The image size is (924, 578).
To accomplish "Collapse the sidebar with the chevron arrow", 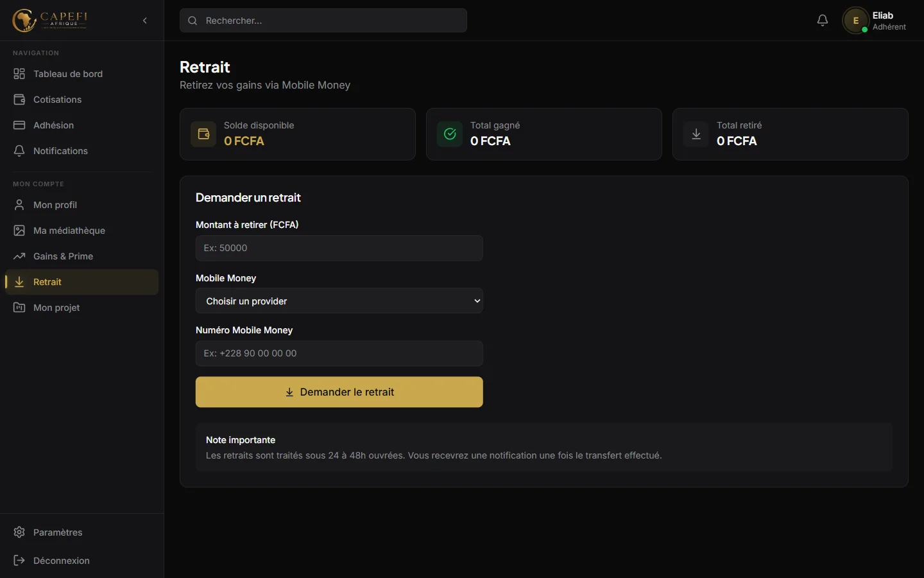I will [145, 21].
